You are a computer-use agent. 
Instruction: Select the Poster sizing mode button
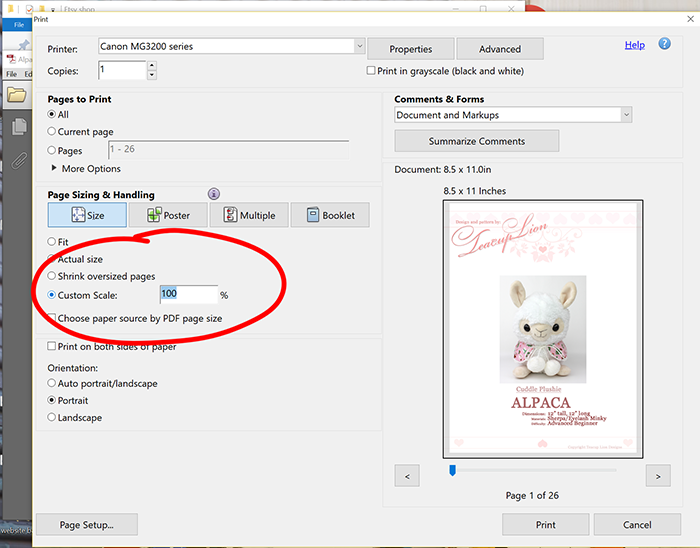[x=168, y=215]
